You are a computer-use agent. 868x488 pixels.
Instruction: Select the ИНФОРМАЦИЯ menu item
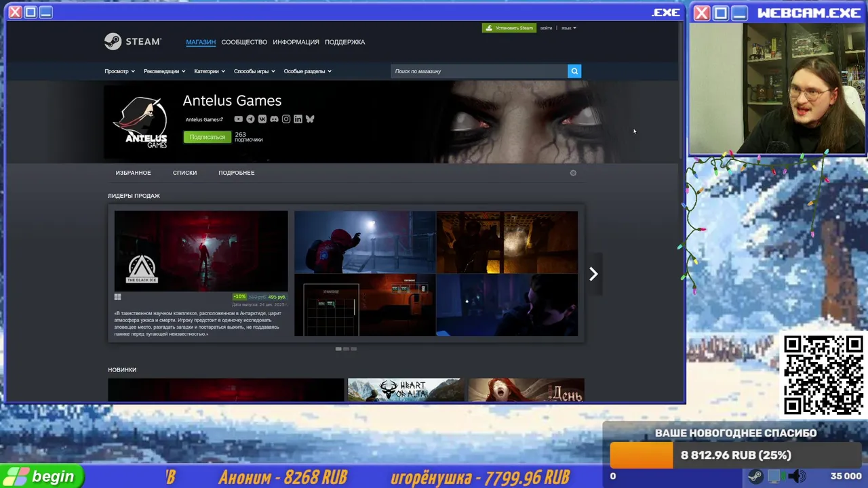[x=296, y=42]
